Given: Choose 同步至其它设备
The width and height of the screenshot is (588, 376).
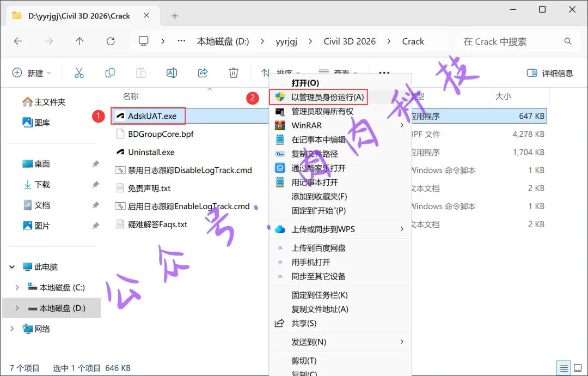Looking at the screenshot, I should point(318,277).
